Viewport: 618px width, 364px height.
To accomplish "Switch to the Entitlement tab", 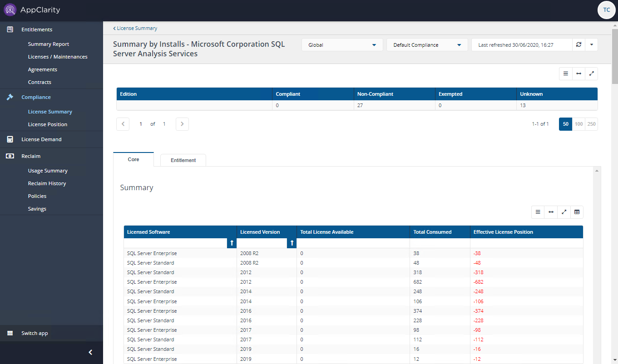I will pos(183,160).
